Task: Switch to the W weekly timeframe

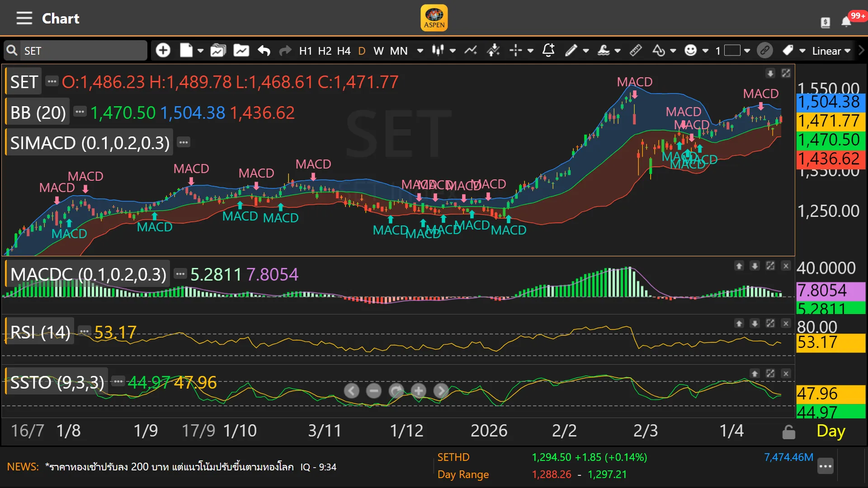Action: tap(378, 51)
